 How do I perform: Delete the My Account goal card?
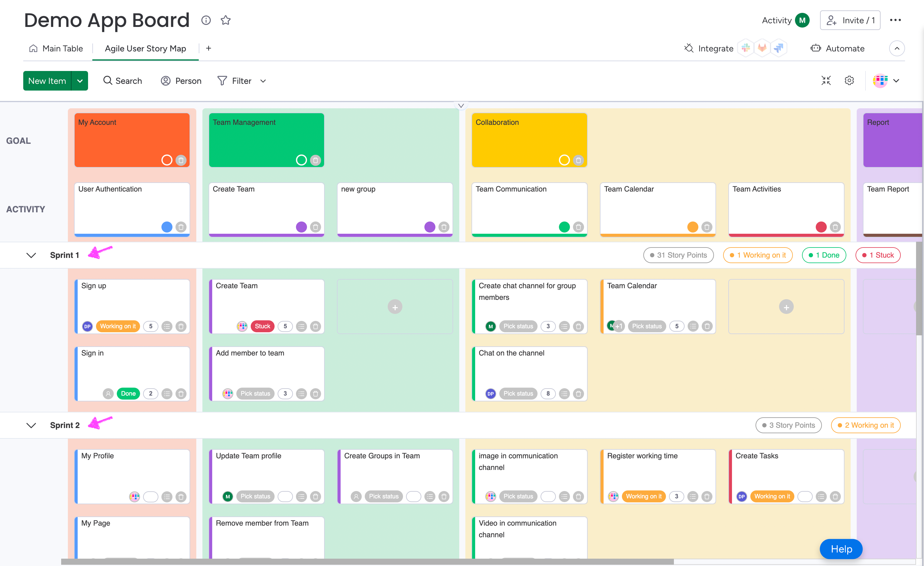pyautogui.click(x=181, y=160)
